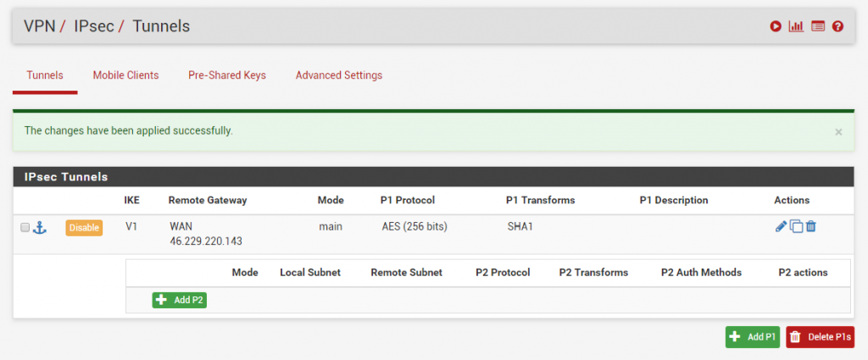This screenshot has width=868, height=360.
Task: Select the Tunnels tab
Action: click(x=45, y=75)
